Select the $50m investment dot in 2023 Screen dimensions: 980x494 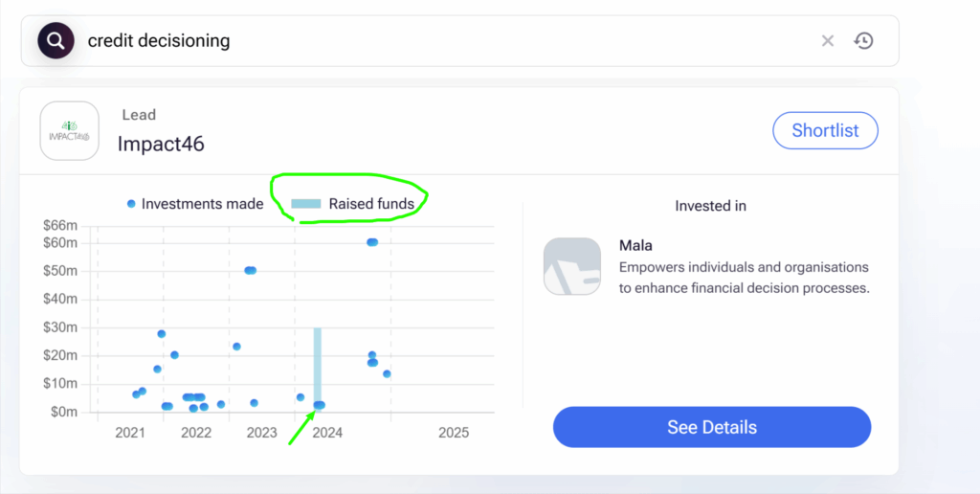point(250,271)
